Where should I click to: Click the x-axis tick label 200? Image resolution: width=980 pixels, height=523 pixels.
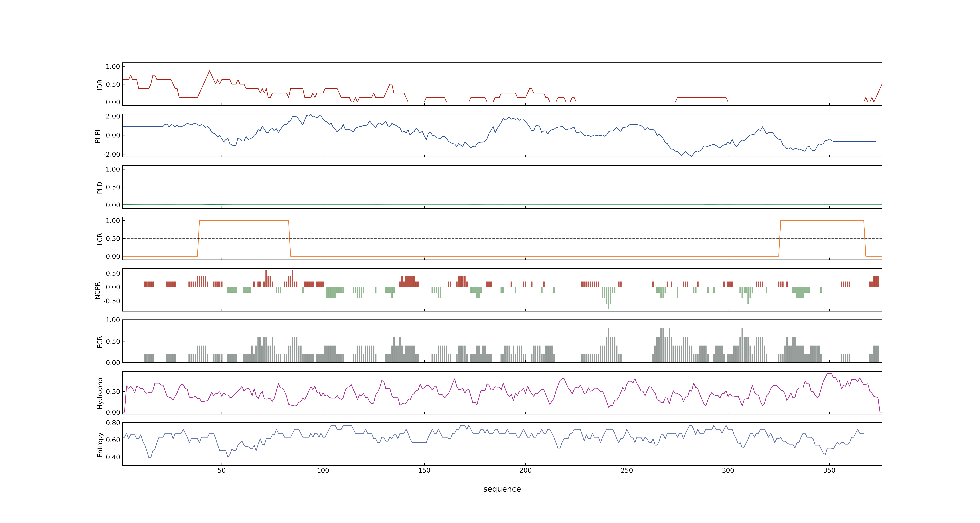pos(525,470)
